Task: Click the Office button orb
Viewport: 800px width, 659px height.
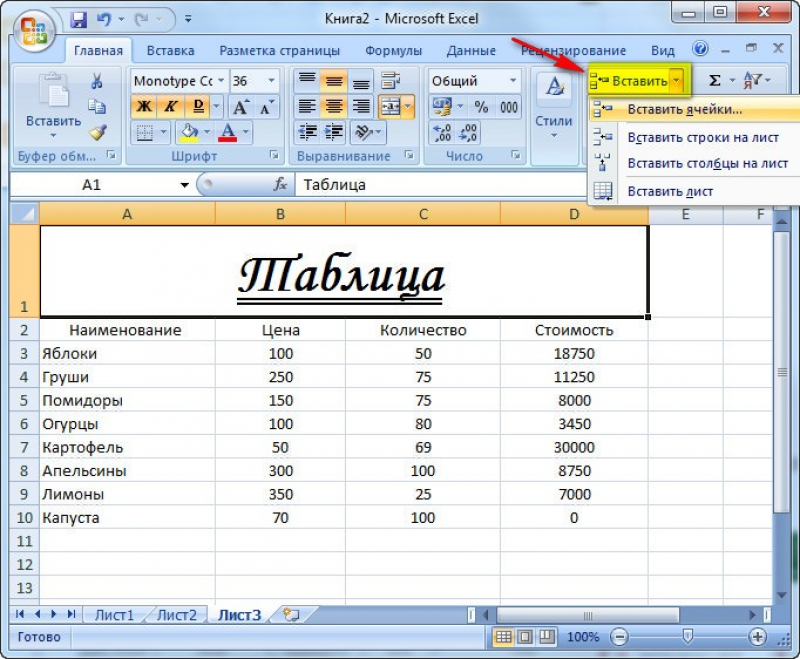Action: (x=34, y=29)
